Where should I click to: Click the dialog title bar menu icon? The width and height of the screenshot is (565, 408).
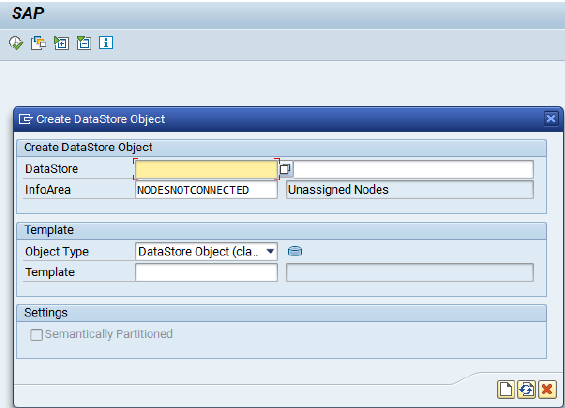pyautogui.click(x=25, y=119)
